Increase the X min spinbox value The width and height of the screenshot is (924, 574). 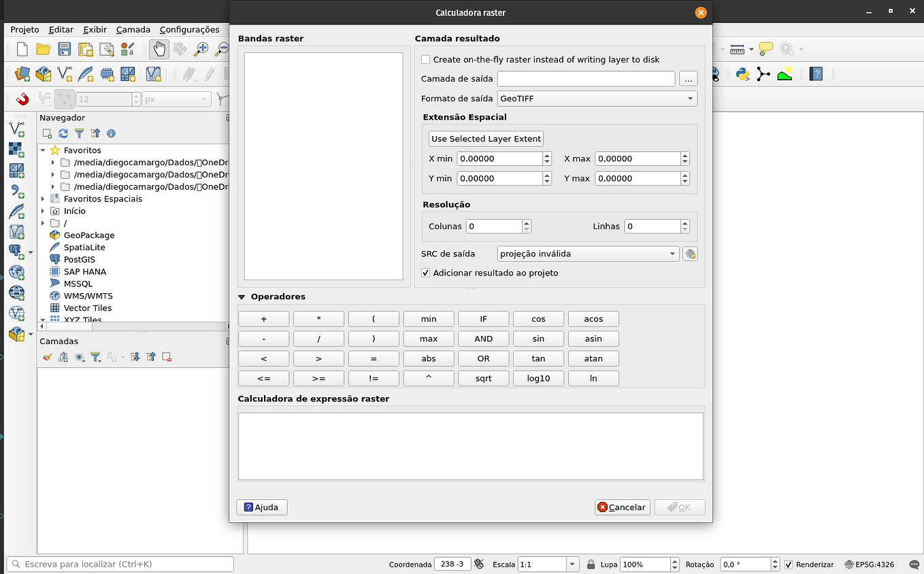pyautogui.click(x=547, y=155)
